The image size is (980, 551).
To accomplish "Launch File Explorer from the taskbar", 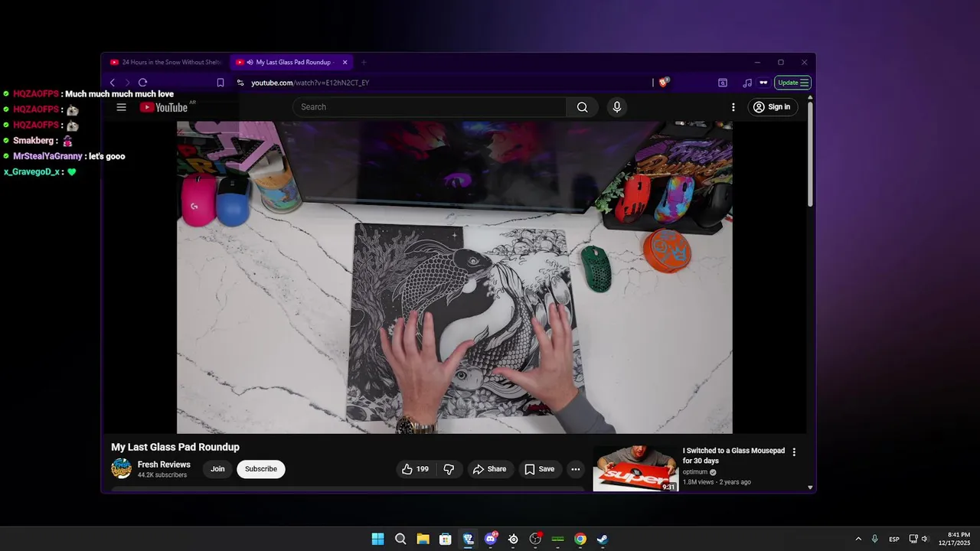I will click(423, 539).
